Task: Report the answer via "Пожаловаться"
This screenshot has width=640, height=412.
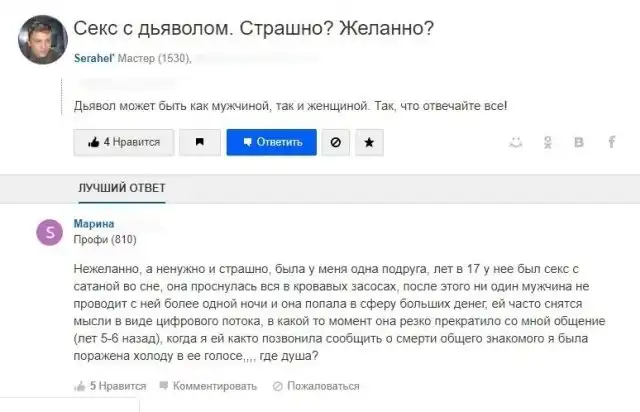Action: point(316,385)
